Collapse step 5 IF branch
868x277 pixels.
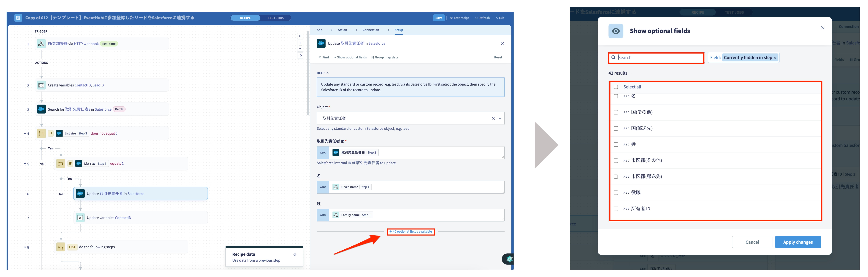coord(25,164)
